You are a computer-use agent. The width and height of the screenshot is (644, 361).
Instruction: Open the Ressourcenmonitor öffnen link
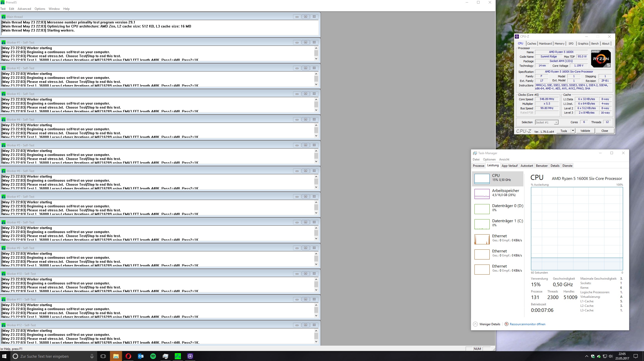point(527,324)
